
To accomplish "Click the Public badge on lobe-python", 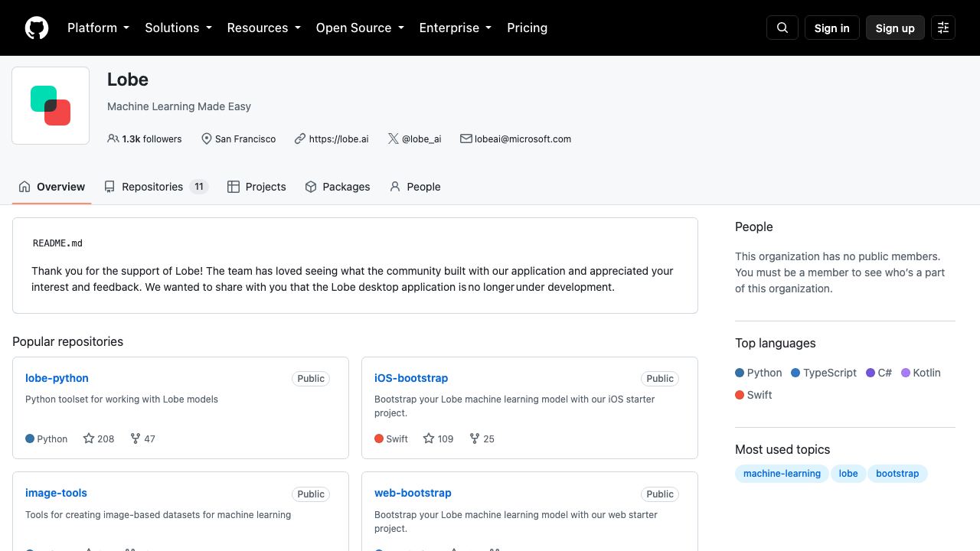I will tap(311, 379).
